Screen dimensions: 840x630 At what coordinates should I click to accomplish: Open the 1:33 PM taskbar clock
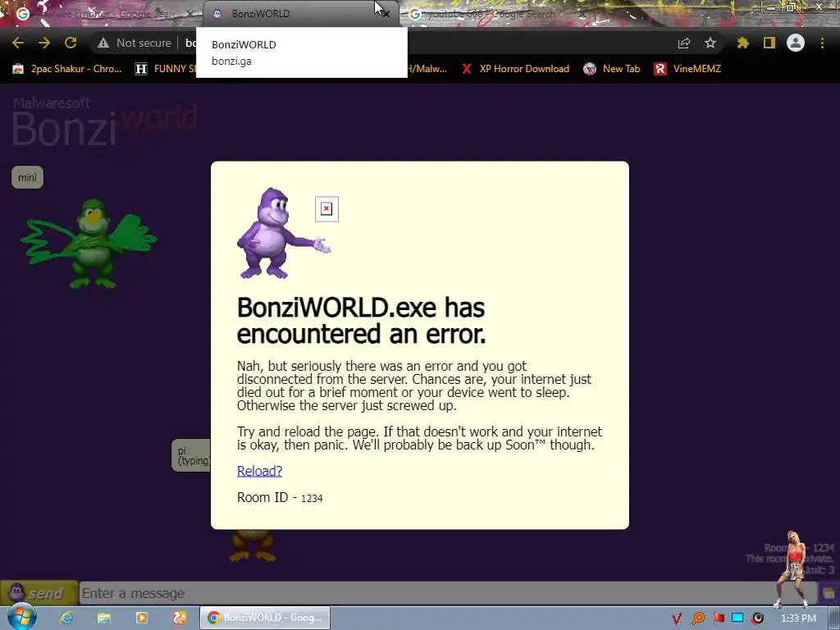click(798, 619)
